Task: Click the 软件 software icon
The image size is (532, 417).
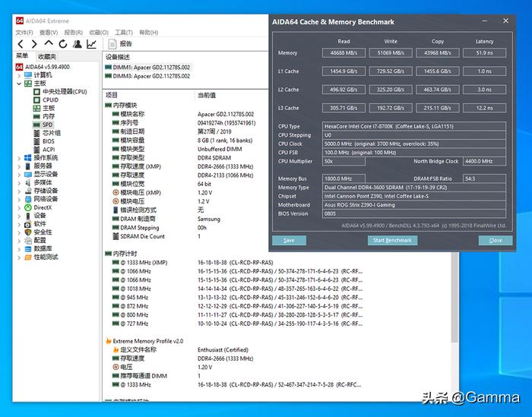Action: click(28, 224)
